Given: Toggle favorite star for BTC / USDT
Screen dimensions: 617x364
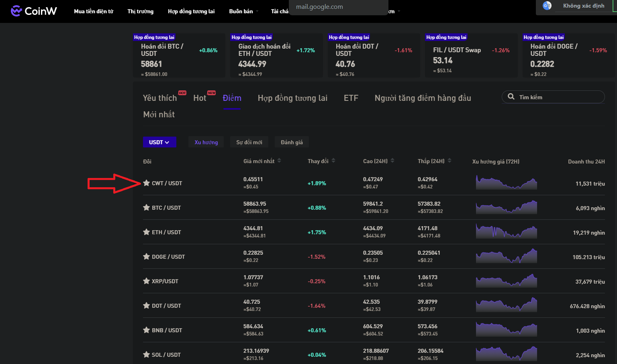Looking at the screenshot, I should [x=147, y=207].
